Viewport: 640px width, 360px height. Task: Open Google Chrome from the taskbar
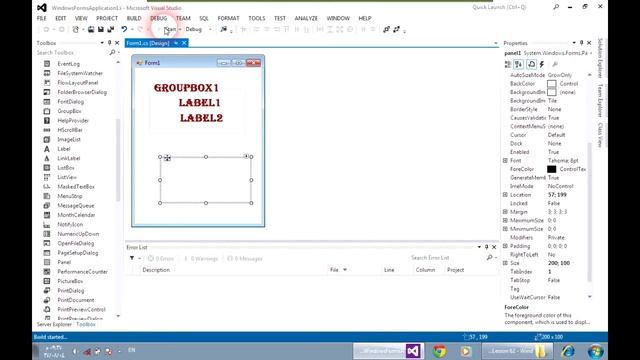(x=439, y=351)
